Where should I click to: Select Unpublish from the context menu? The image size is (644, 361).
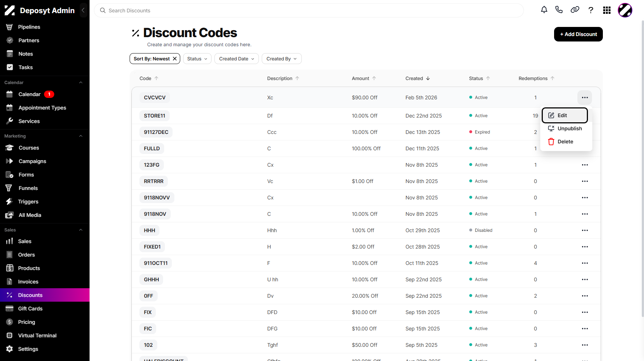point(565,128)
